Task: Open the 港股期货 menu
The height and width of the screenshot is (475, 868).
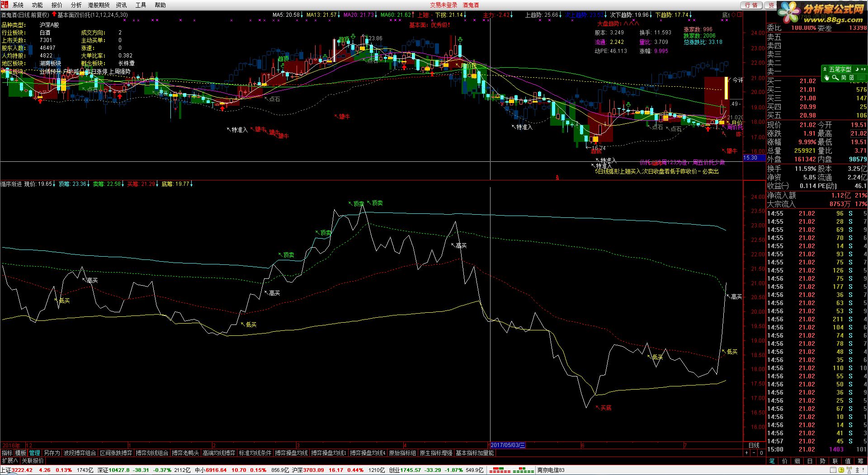Action: click(x=99, y=5)
